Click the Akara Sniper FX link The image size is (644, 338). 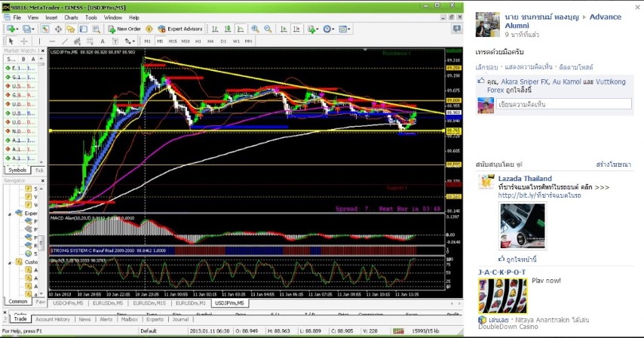pyautogui.click(x=524, y=81)
